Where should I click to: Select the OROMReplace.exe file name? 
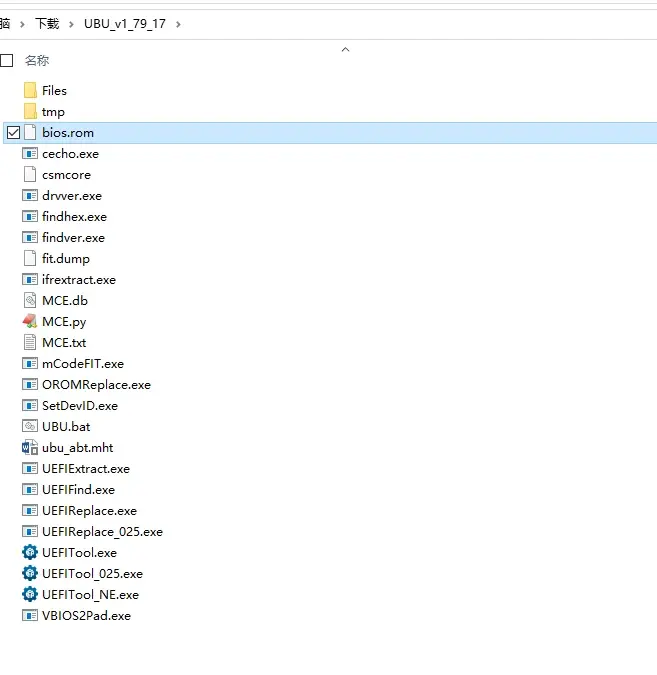[x=96, y=385]
